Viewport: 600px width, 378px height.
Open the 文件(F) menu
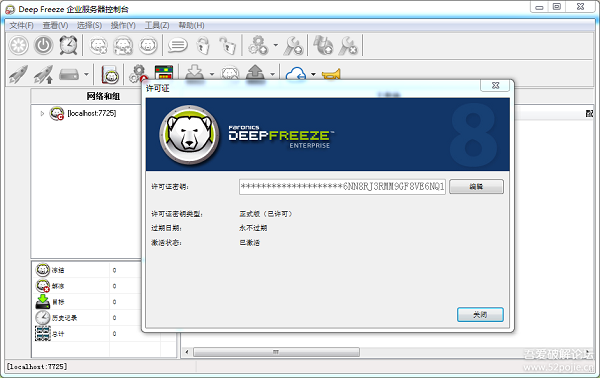pos(21,25)
